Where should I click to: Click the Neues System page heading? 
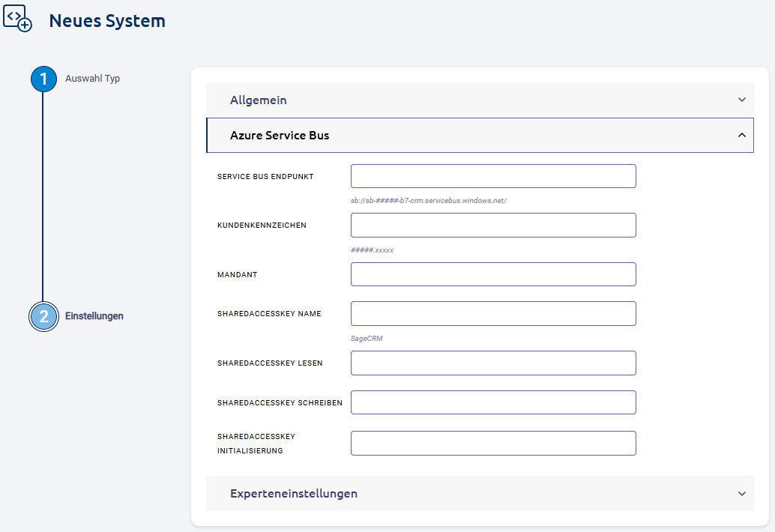[107, 21]
